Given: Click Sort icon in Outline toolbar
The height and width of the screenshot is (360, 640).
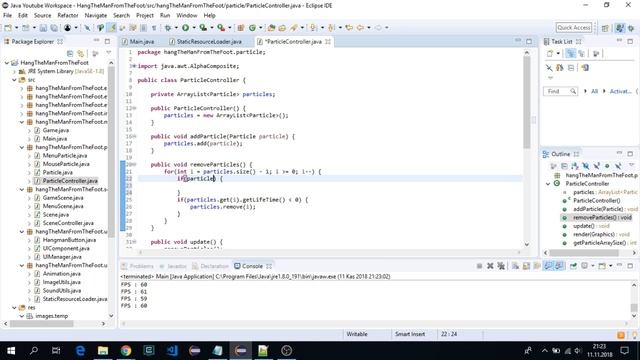Looking at the screenshot, I should 575,166.
